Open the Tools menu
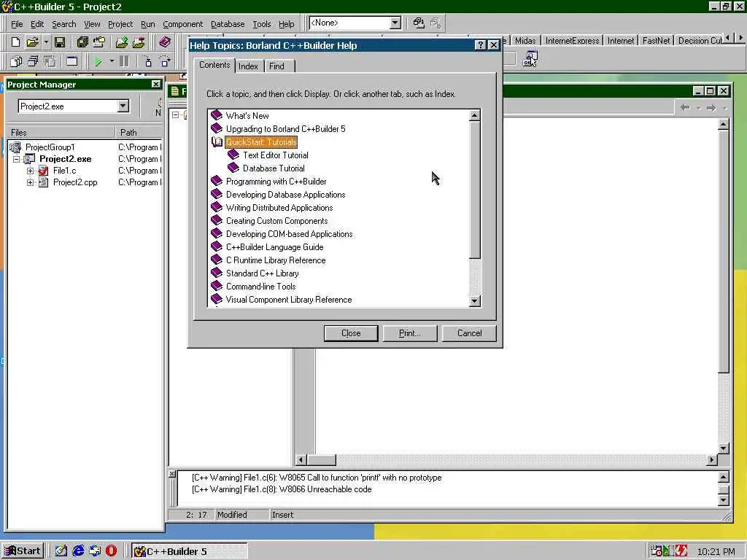This screenshot has height=560, width=747. pyautogui.click(x=262, y=24)
